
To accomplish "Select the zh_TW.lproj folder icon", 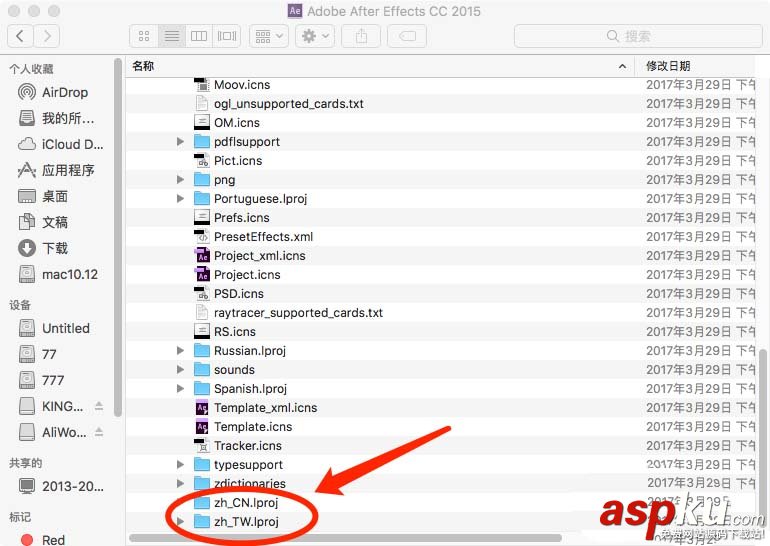I will click(202, 521).
